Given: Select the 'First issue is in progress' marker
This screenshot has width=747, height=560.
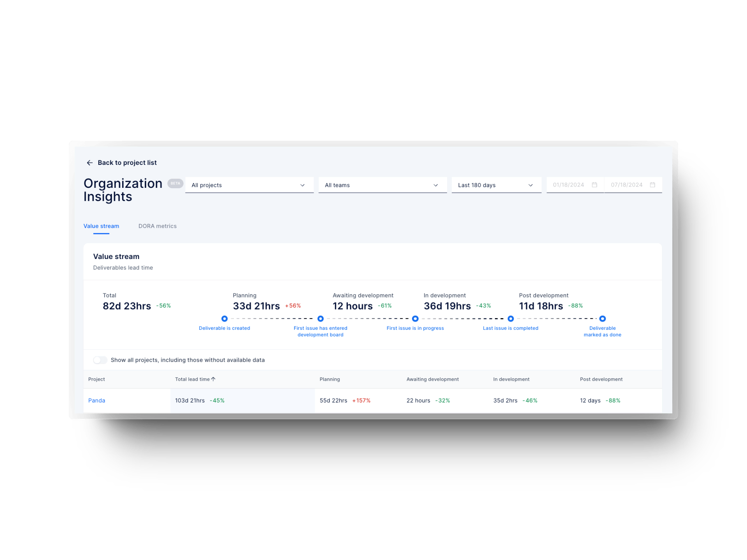Looking at the screenshot, I should (x=415, y=318).
